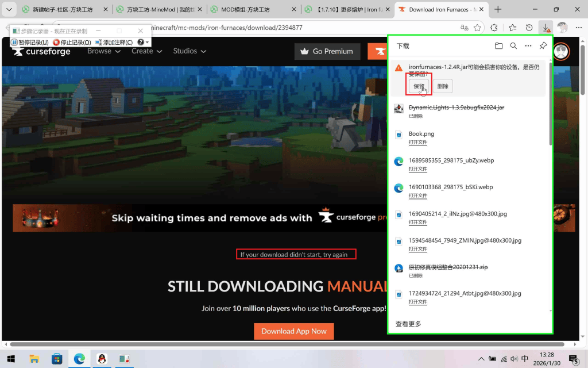Pin the downloads panel
The image size is (588, 368).
pyautogui.click(x=543, y=46)
